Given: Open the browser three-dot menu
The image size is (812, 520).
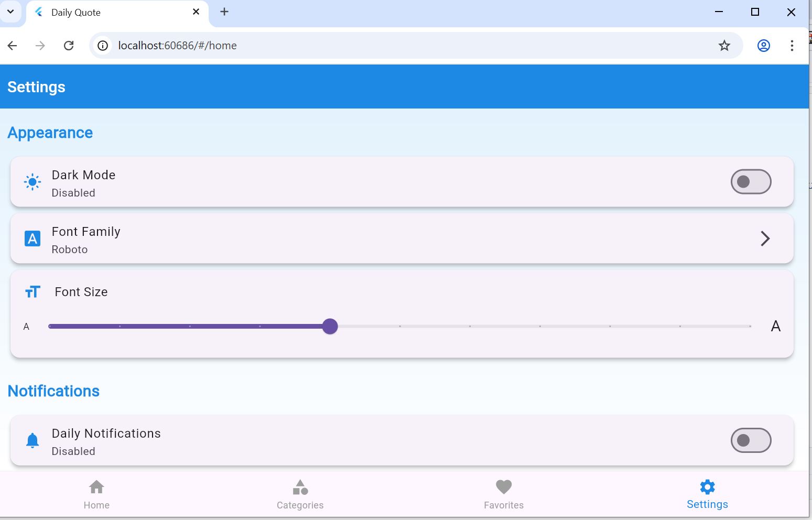Looking at the screenshot, I should pyautogui.click(x=792, y=46).
